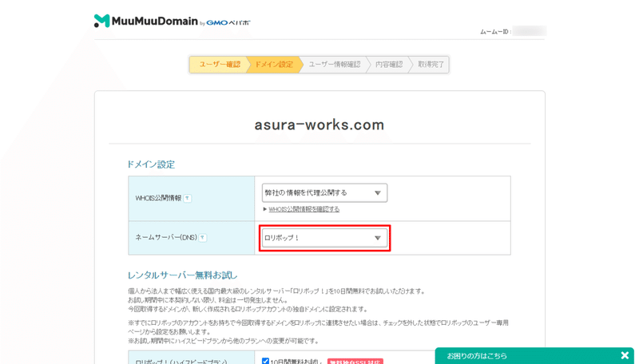639x364 pixels.
Task: Click the MuuMuuDomain logo
Action: pos(146,21)
